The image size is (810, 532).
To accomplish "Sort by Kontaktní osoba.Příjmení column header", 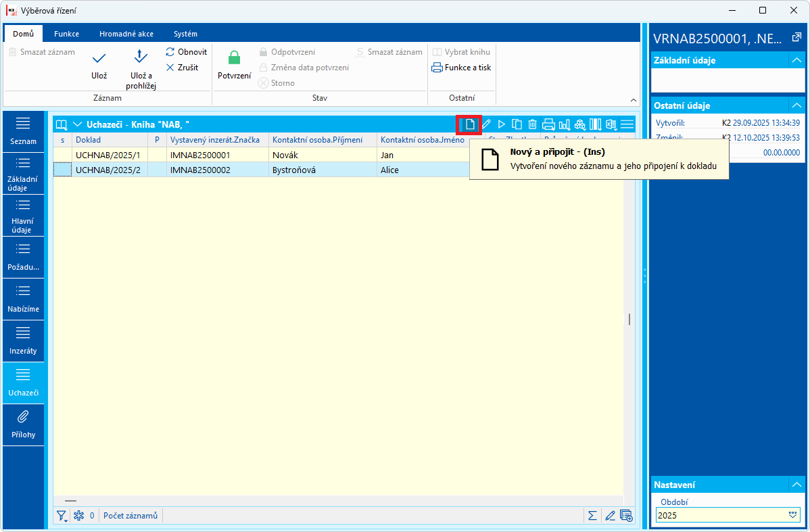I will click(323, 140).
